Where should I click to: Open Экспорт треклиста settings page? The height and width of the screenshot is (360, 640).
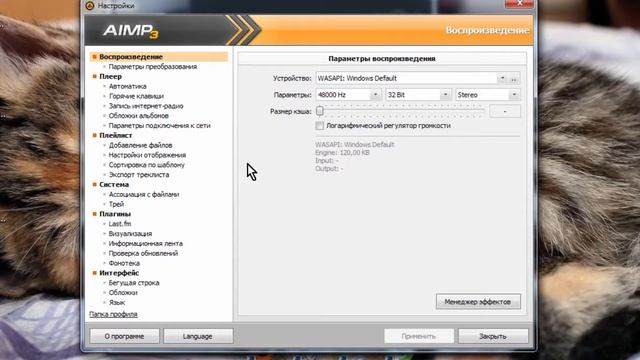pyautogui.click(x=139, y=174)
